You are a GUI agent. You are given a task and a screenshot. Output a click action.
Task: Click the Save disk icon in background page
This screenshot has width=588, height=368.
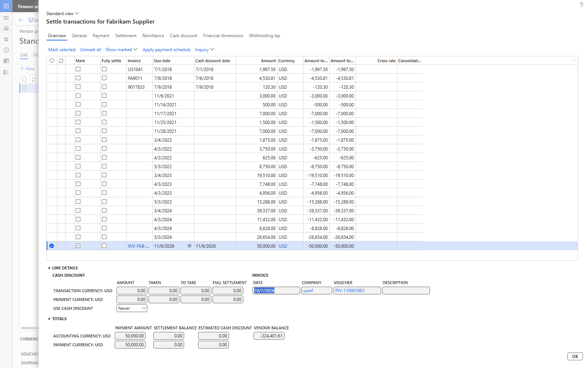(31, 20)
